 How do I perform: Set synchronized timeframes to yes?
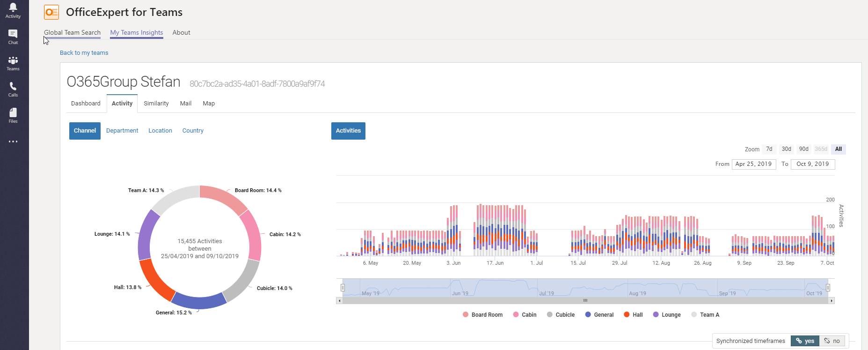(805, 341)
